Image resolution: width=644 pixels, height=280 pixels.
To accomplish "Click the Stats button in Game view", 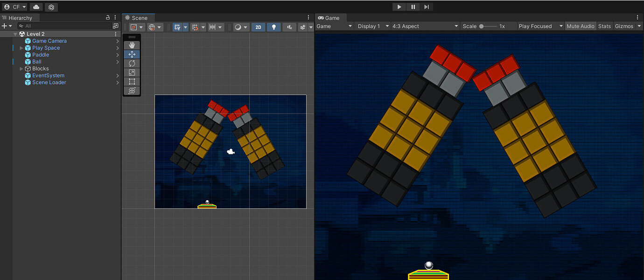I will pos(604,26).
